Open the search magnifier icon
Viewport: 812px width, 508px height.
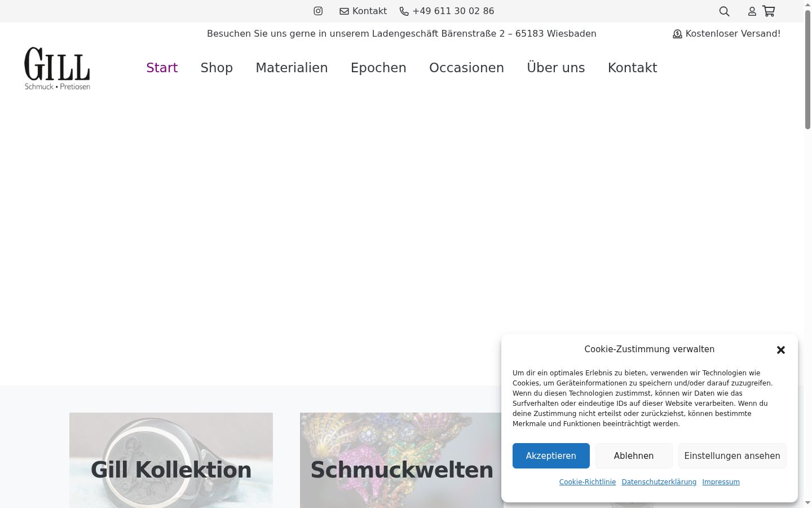[x=724, y=11]
